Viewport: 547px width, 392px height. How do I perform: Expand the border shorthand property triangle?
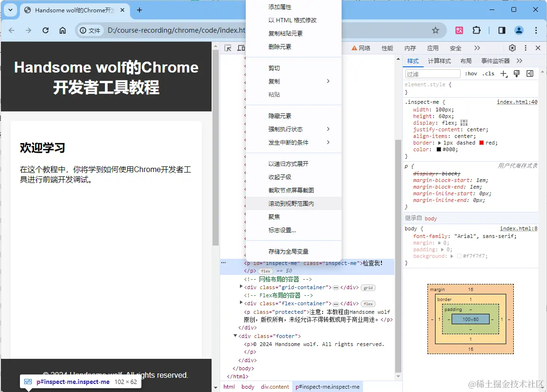click(440, 143)
